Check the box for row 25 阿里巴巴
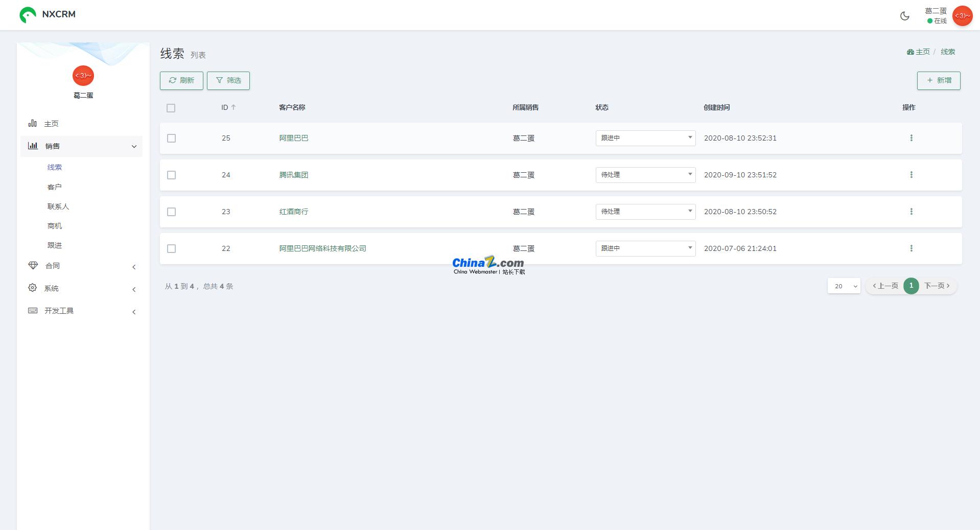This screenshot has width=980, height=530. tap(171, 138)
